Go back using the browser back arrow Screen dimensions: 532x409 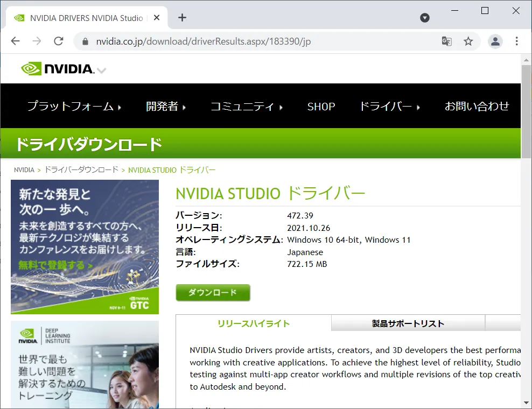click(16, 41)
